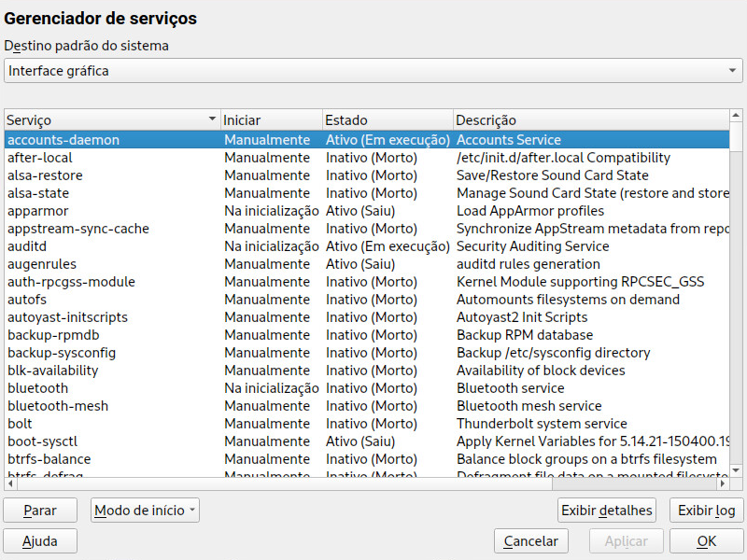
Task: Click 'Ativo (Saiu)' state in augenrules row
Action: click(x=360, y=264)
